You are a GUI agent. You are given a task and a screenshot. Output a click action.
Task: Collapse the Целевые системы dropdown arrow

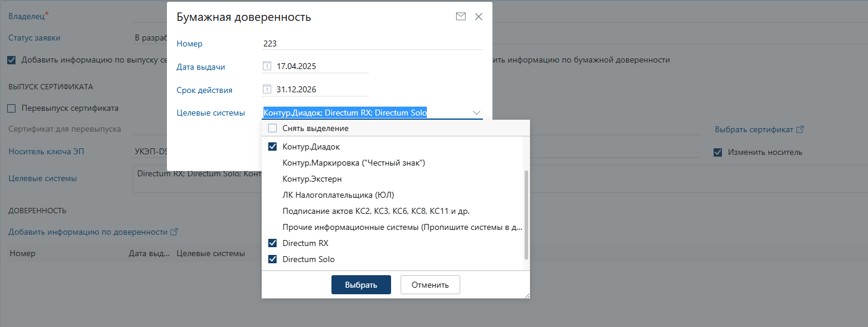pos(476,113)
